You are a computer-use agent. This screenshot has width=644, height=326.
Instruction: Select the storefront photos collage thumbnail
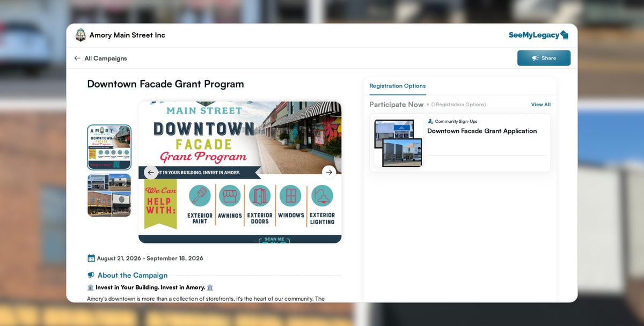[109, 195]
